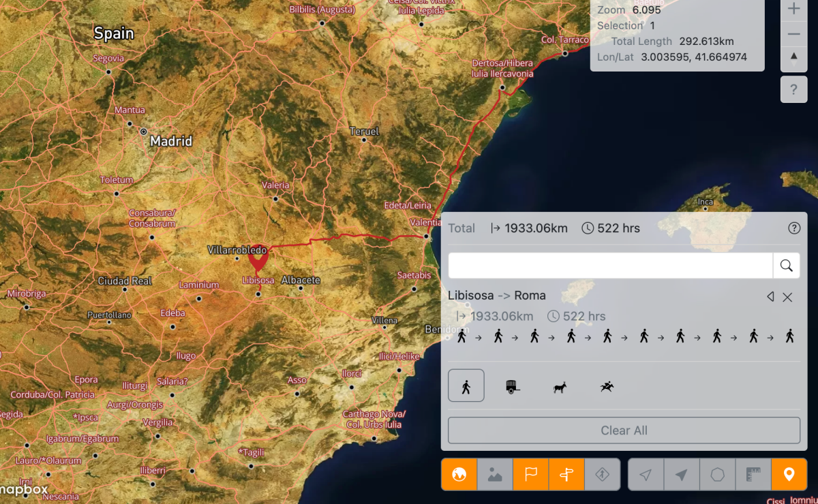
Task: Select the outlined arrow navigation tool
Action: 646,475
